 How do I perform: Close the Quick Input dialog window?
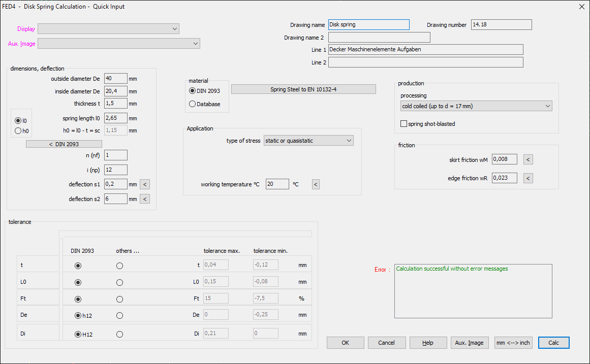pos(582,7)
